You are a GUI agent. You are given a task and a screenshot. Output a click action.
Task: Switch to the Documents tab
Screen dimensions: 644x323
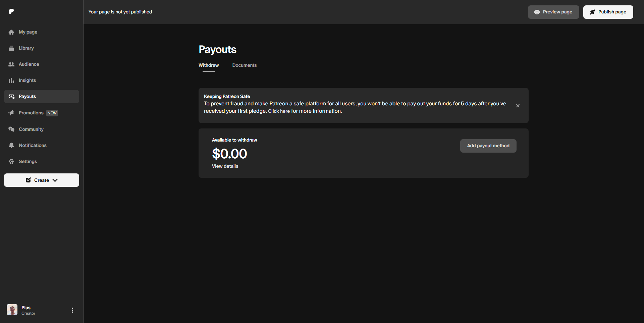coord(244,65)
